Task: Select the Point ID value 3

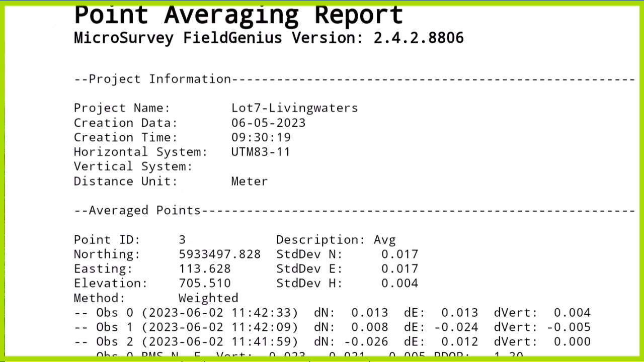Action: pos(182,240)
